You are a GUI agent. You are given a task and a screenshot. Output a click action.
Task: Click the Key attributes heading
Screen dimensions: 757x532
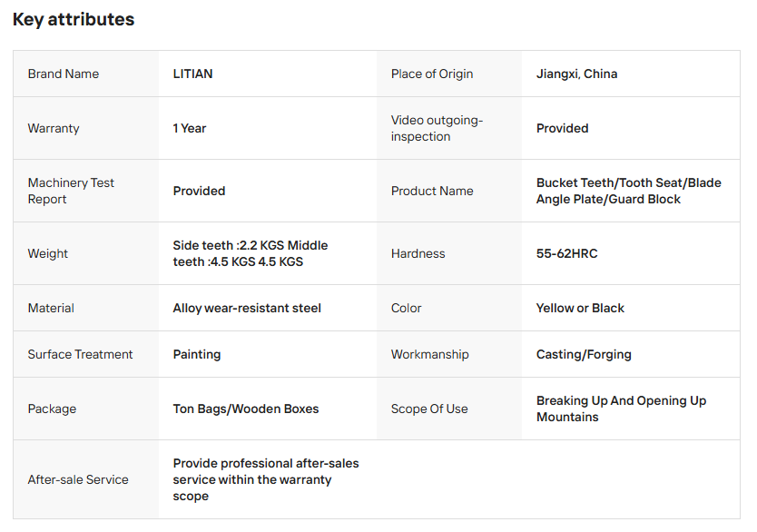(74, 20)
